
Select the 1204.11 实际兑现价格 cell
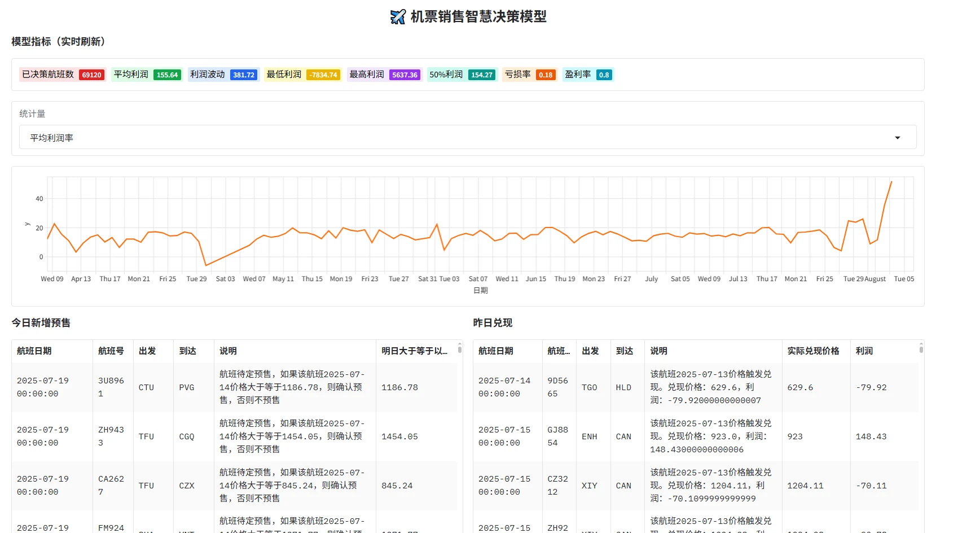click(816, 486)
